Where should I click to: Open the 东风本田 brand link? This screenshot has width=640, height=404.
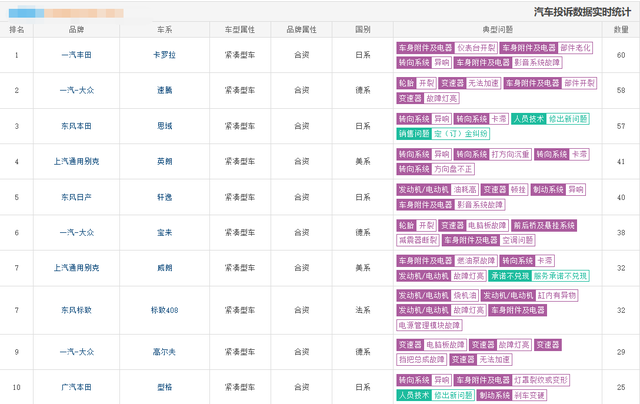coord(76,126)
